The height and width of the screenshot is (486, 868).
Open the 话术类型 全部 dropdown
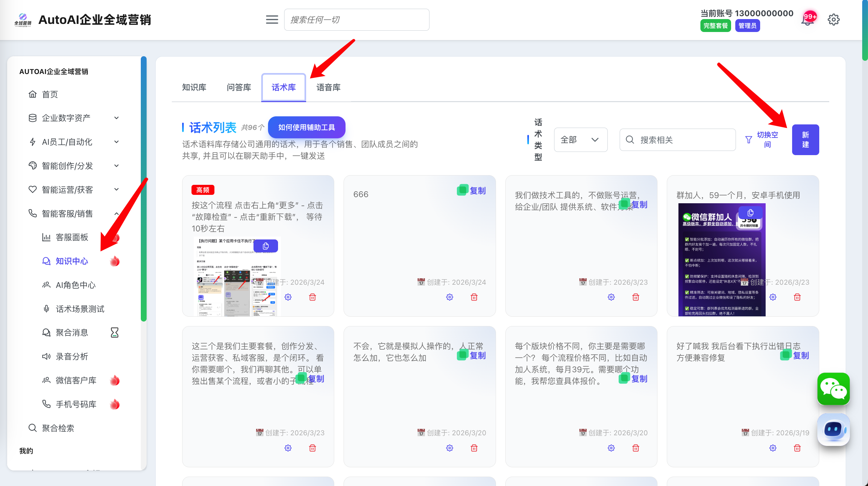coord(580,140)
